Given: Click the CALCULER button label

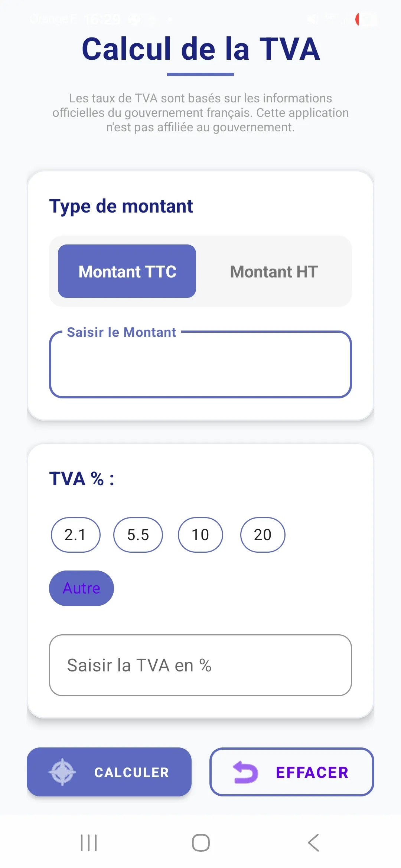Looking at the screenshot, I should tap(132, 772).
